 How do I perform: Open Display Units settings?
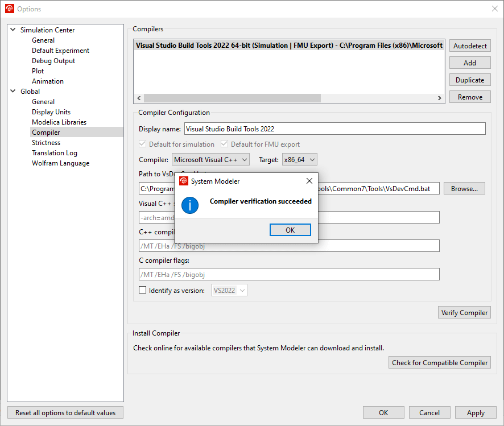click(x=51, y=112)
